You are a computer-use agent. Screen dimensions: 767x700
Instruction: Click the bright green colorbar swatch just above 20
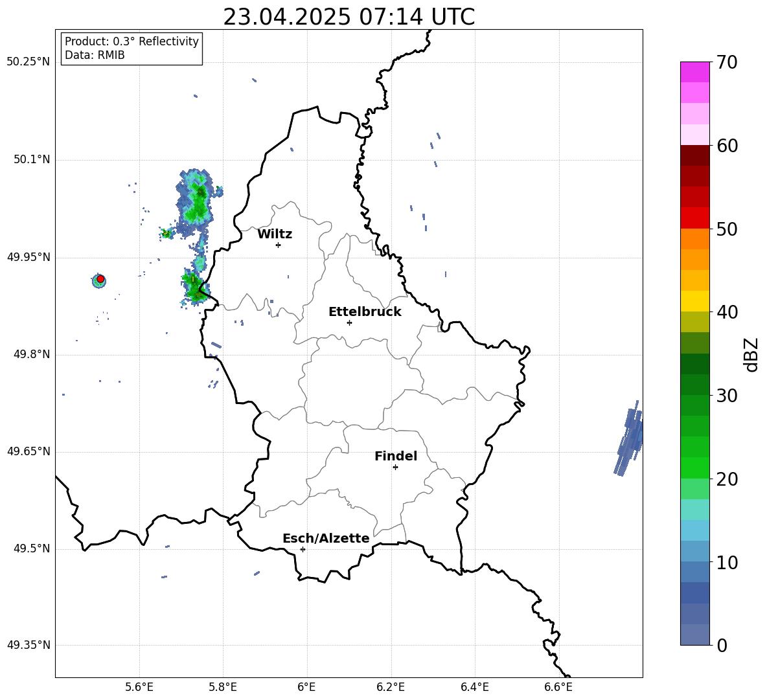pyautogui.click(x=694, y=468)
